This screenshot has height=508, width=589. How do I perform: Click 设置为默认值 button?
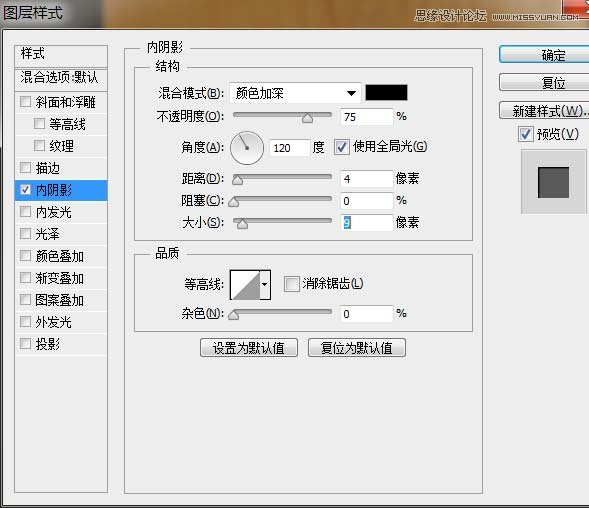[249, 348]
